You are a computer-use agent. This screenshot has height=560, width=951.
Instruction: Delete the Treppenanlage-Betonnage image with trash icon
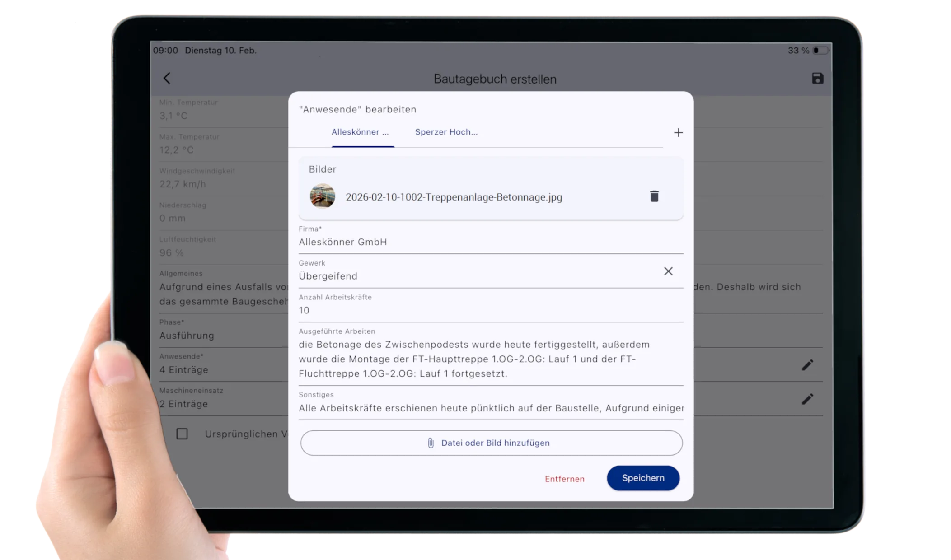pos(654,196)
